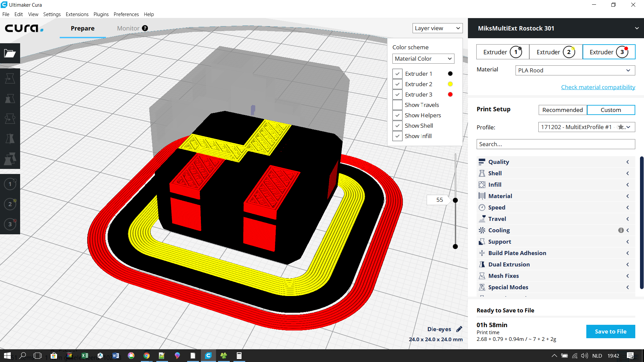Click the Dual Extrusion category icon
Screen dimensions: 644x362
[482, 264]
